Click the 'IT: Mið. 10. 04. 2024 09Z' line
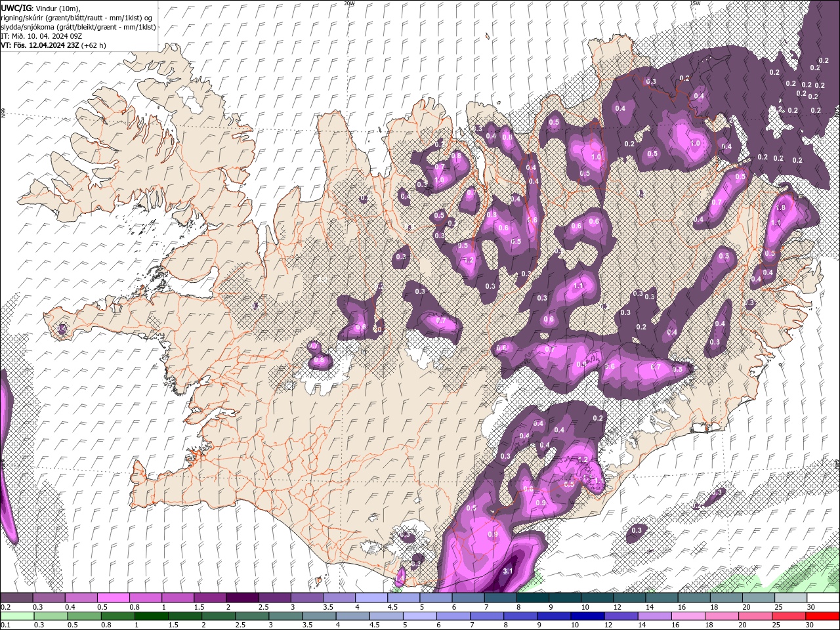 [x=41, y=36]
